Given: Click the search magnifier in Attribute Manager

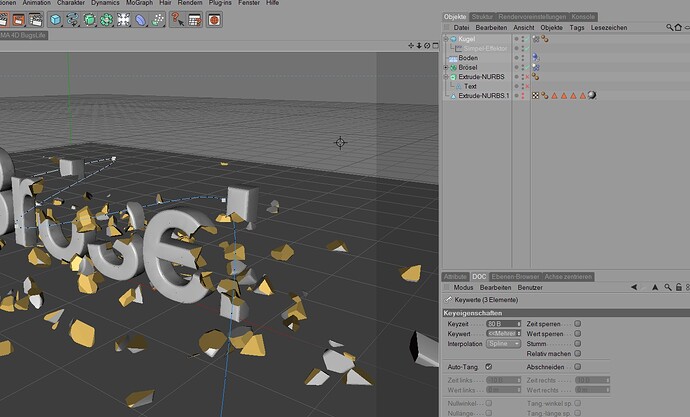Looking at the screenshot, I should [x=668, y=287].
